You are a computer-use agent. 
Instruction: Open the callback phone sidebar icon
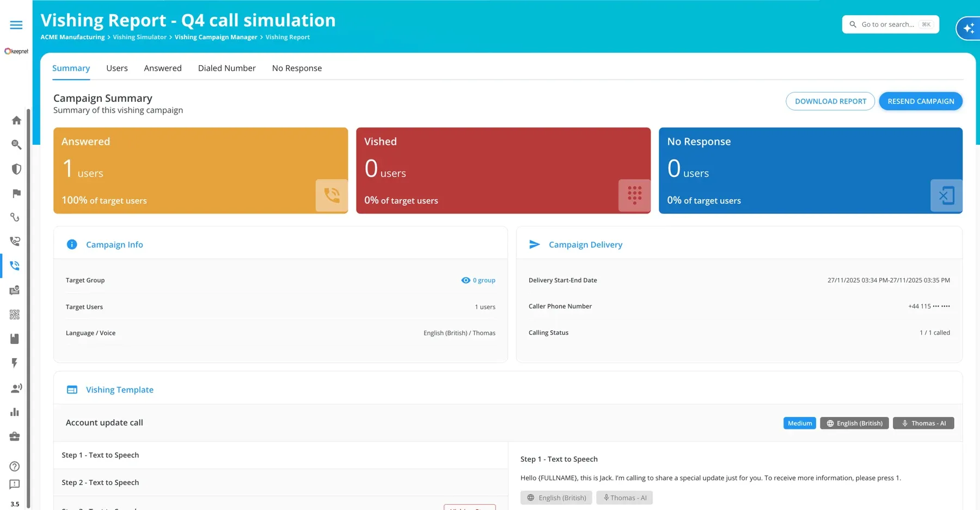pos(15,241)
